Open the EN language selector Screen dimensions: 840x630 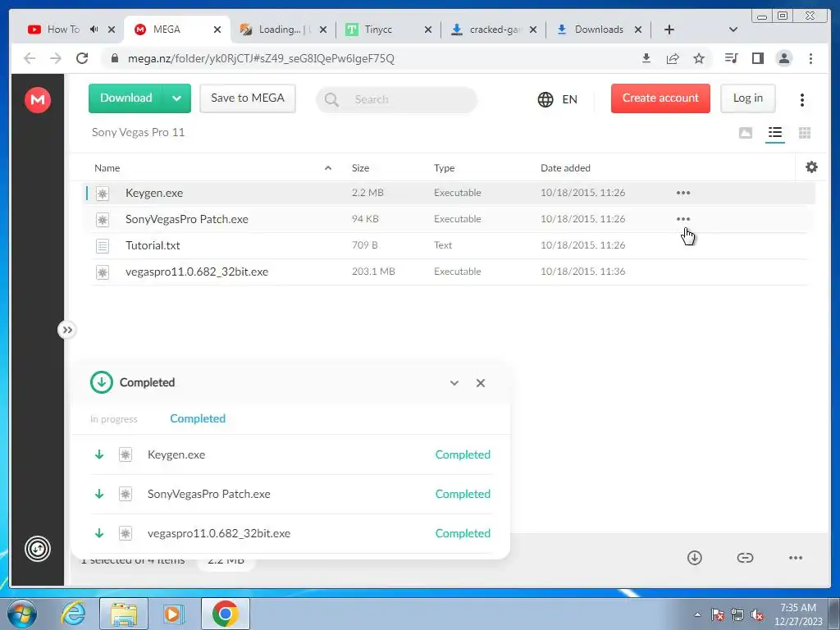pos(558,99)
